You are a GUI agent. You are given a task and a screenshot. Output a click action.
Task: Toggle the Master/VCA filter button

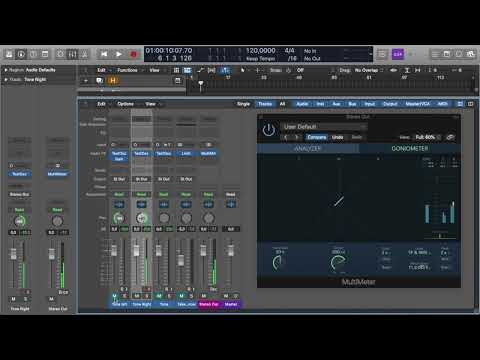tap(417, 104)
